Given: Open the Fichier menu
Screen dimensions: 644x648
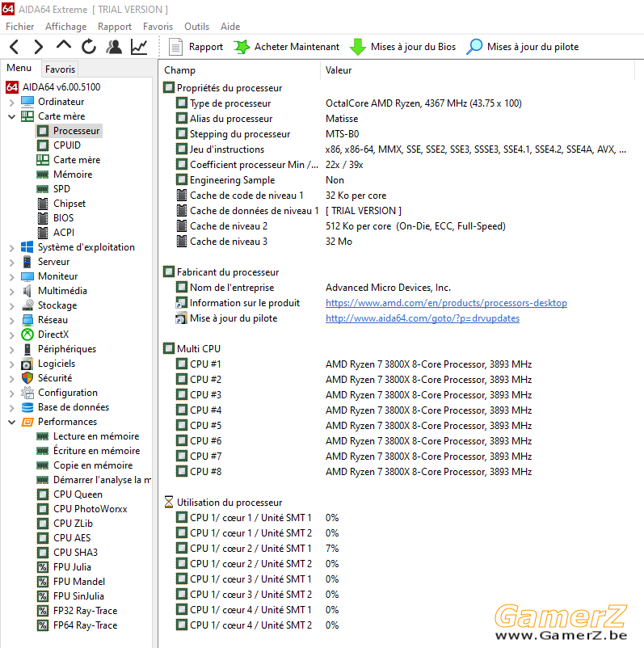Looking at the screenshot, I should [20, 27].
